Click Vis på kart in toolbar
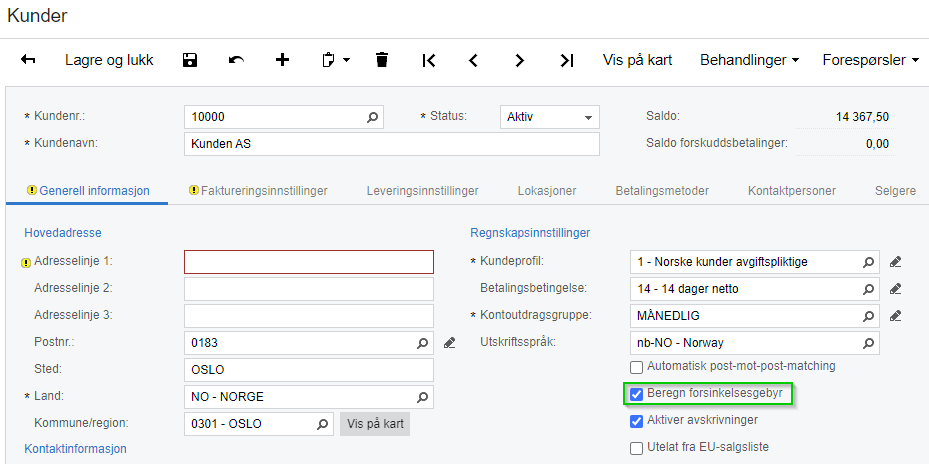929x464 pixels. pos(638,60)
